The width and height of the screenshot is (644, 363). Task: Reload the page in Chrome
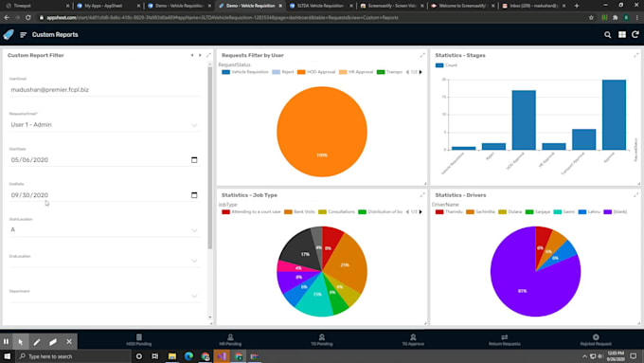click(x=27, y=18)
